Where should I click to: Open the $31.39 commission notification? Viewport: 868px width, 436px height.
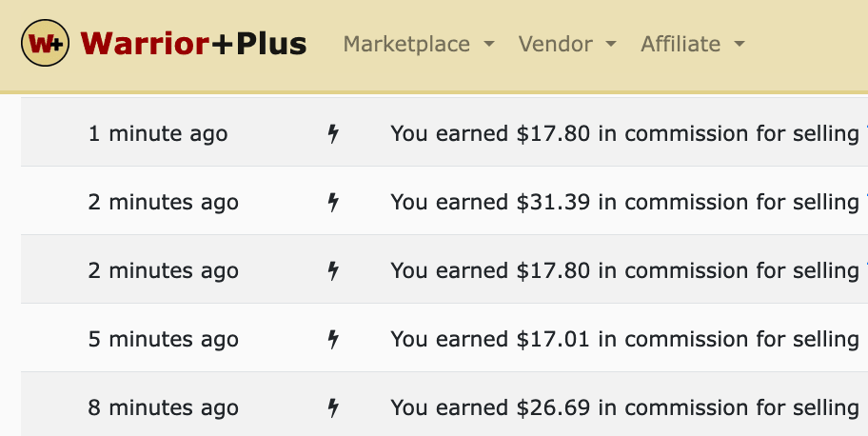coord(624,202)
